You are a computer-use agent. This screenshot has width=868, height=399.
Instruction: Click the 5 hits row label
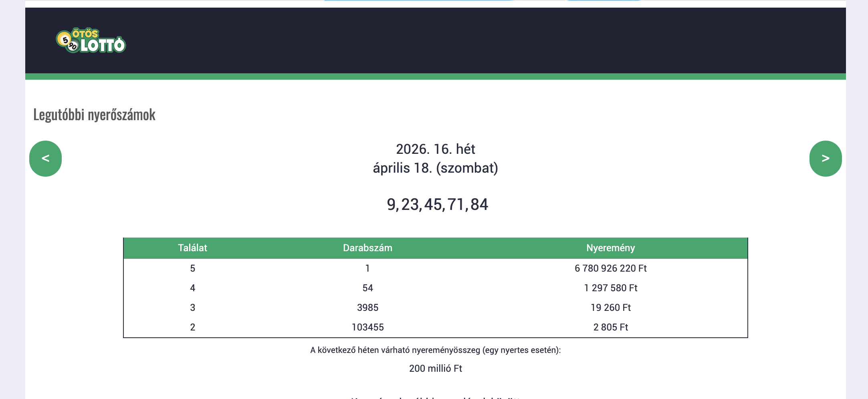point(192,268)
